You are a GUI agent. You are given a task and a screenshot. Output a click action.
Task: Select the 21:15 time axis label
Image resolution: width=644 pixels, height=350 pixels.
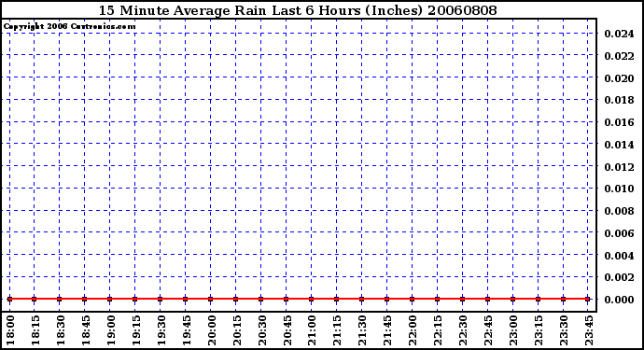337,330
